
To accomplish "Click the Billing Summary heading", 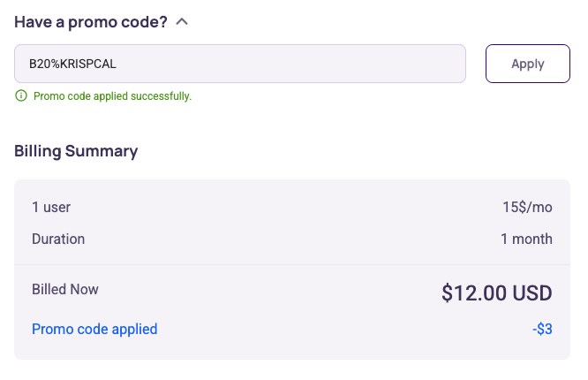I will [x=76, y=151].
